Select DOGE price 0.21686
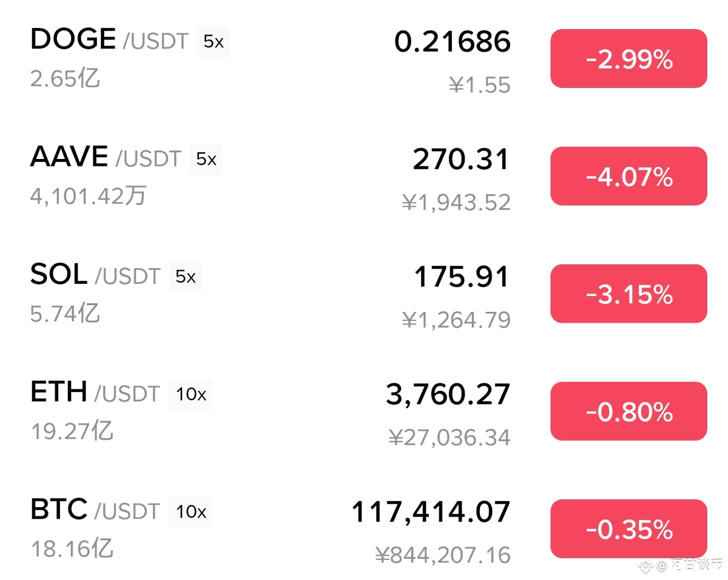The image size is (728, 580). tap(453, 42)
